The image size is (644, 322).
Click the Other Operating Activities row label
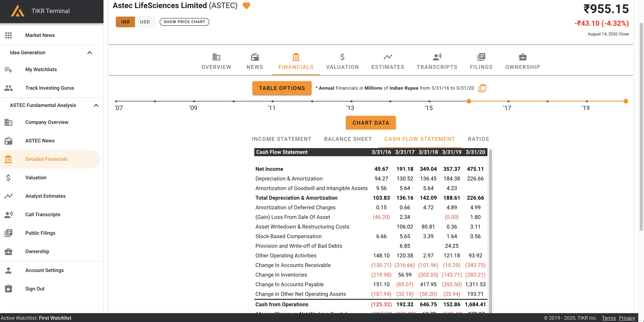tap(286, 255)
